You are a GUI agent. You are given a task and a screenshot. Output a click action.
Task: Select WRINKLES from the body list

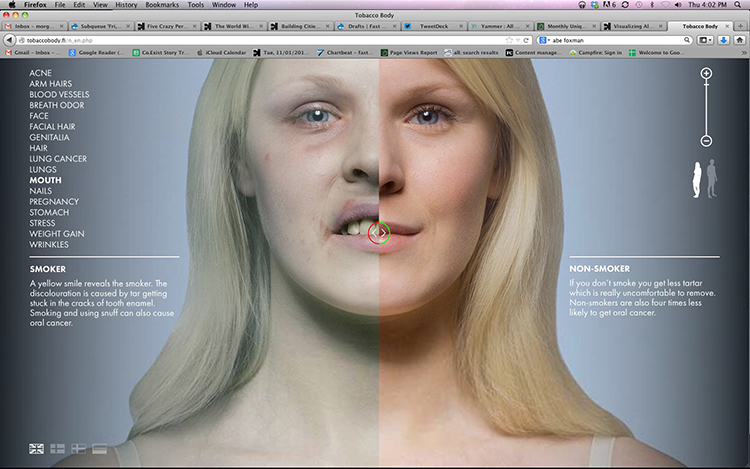(49, 244)
